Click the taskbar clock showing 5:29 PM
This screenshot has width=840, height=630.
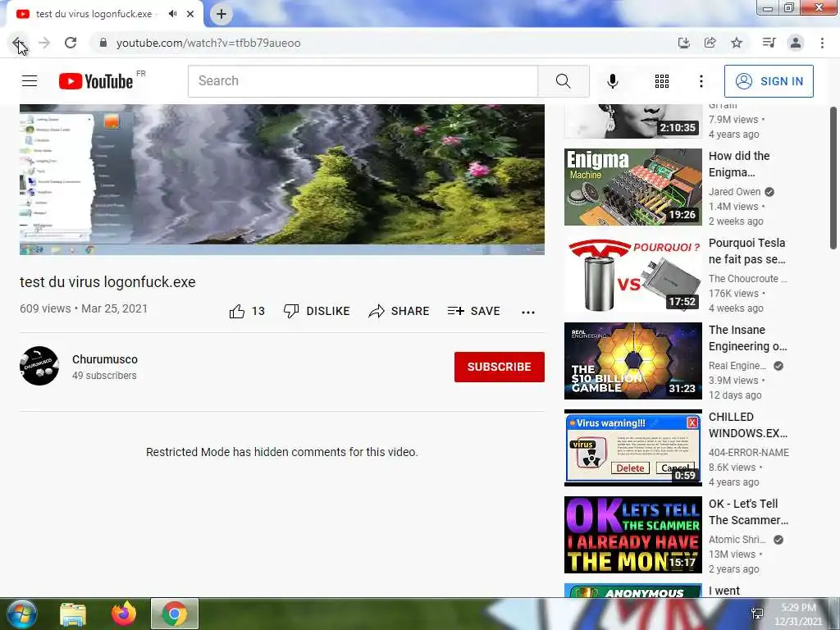click(x=798, y=614)
